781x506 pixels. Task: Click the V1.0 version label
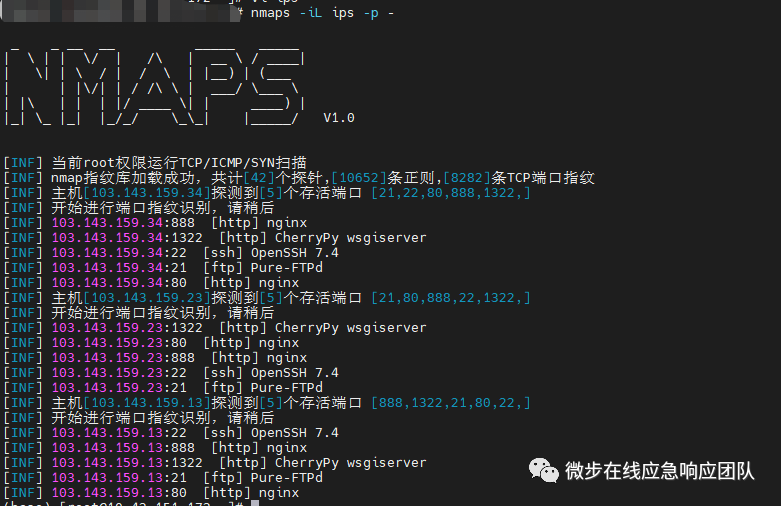[x=339, y=118]
